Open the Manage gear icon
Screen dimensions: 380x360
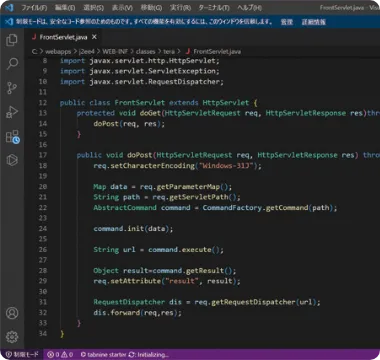tap(12, 337)
